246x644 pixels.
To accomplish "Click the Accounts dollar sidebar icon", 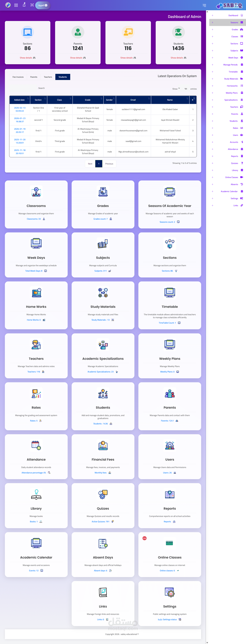I will (x=242, y=142).
